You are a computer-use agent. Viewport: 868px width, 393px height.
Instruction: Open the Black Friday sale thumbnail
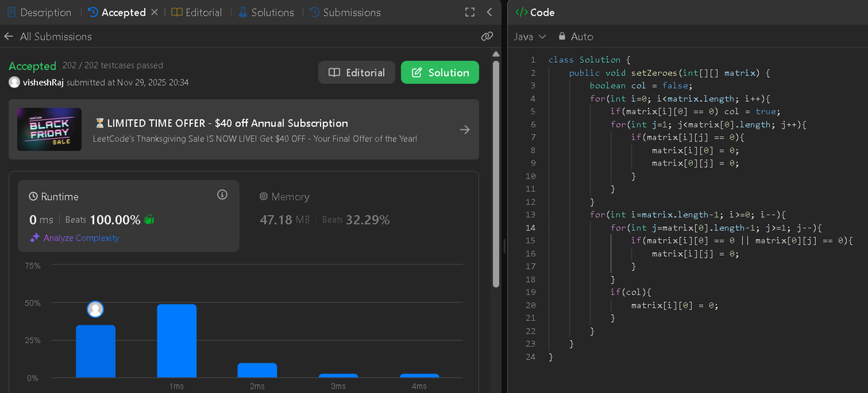(49, 130)
